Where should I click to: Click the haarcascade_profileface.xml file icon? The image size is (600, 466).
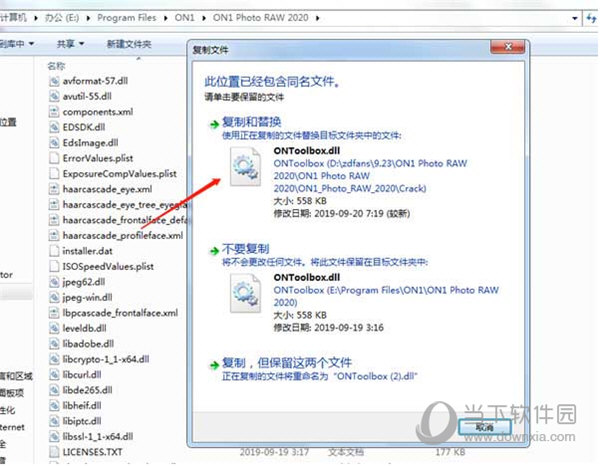point(54,236)
